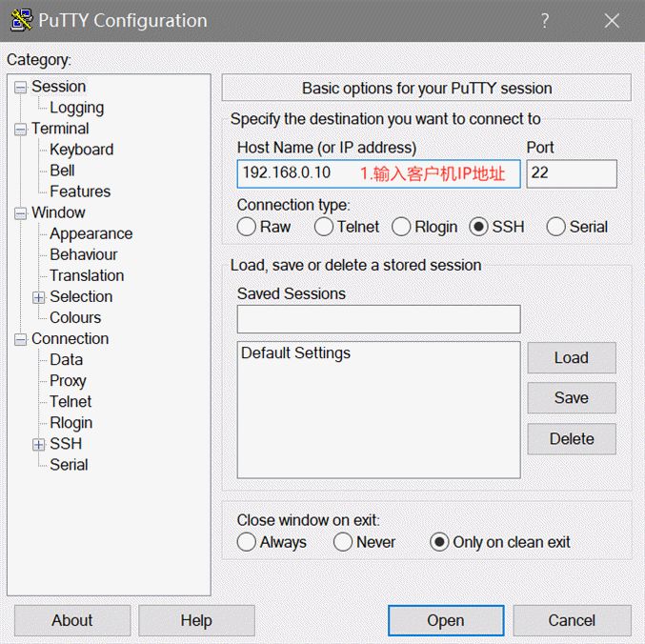The height and width of the screenshot is (644, 645).
Task: Open the Serial category in the tree
Action: click(x=69, y=465)
